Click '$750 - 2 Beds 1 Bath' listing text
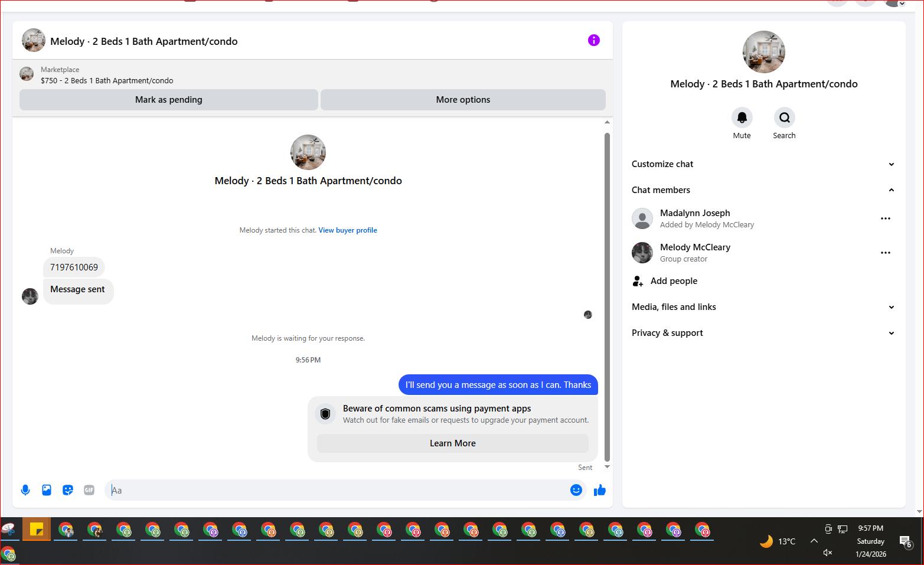Screen dimensions: 924x565 coord(107,81)
